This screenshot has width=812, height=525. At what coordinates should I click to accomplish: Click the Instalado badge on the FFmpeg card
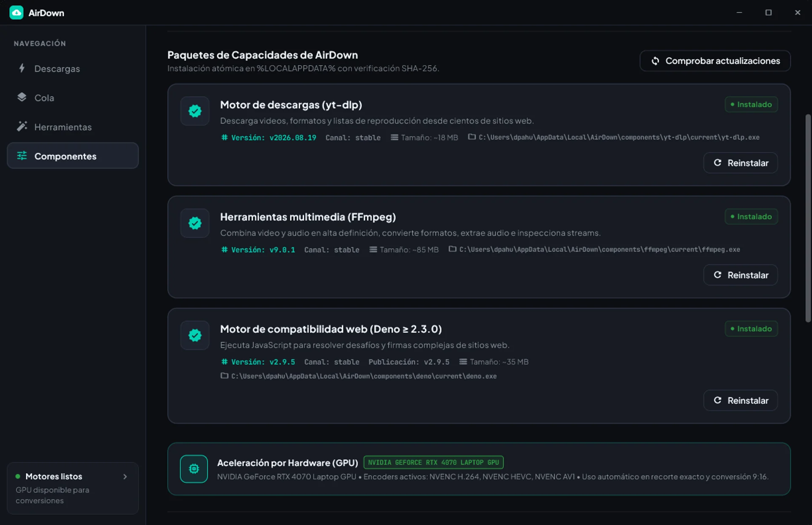coord(751,217)
